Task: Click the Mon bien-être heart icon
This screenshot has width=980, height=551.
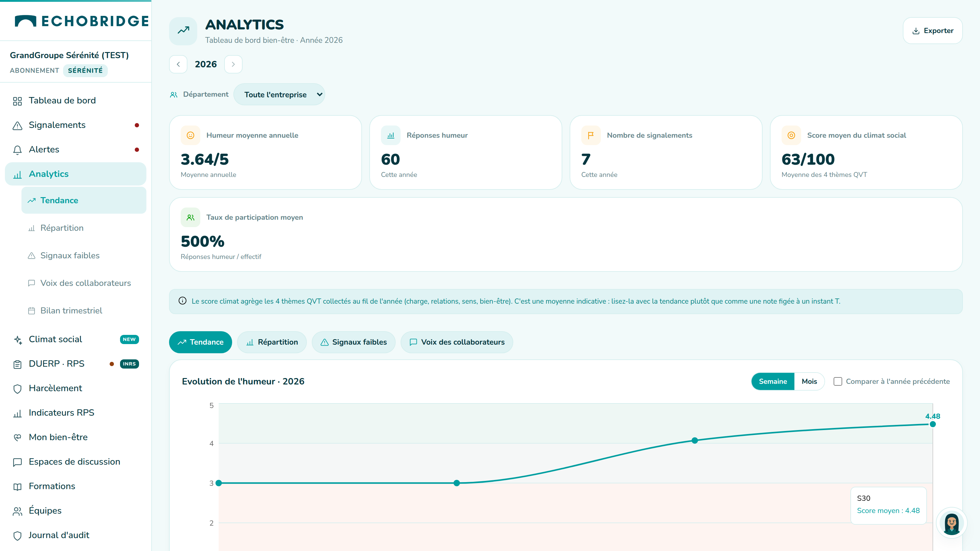Action: (17, 438)
